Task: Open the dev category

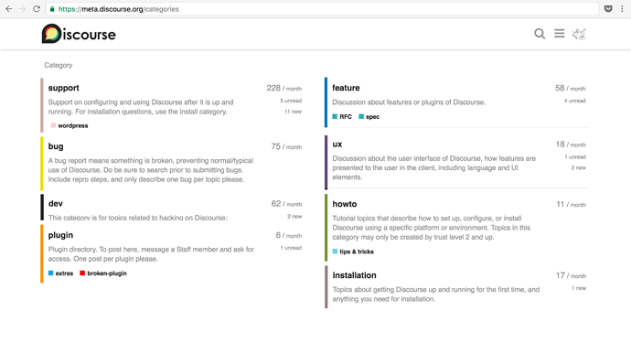Action: [x=56, y=203]
